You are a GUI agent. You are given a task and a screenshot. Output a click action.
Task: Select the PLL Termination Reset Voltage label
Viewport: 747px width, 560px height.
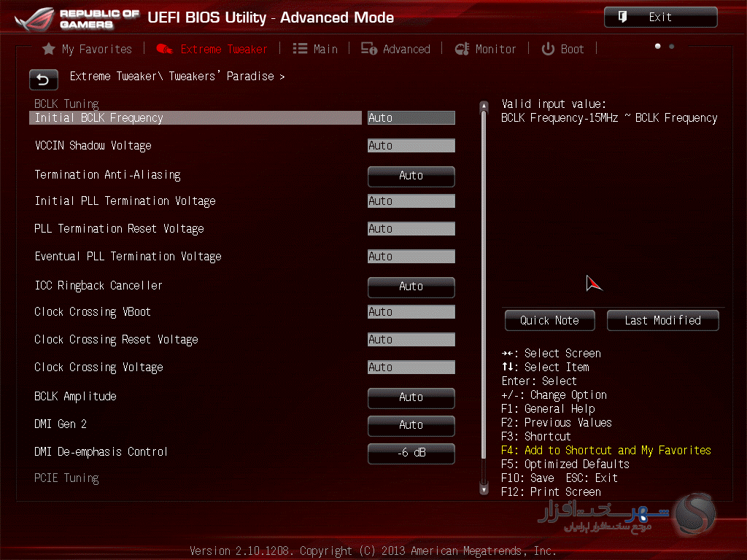[119, 228]
